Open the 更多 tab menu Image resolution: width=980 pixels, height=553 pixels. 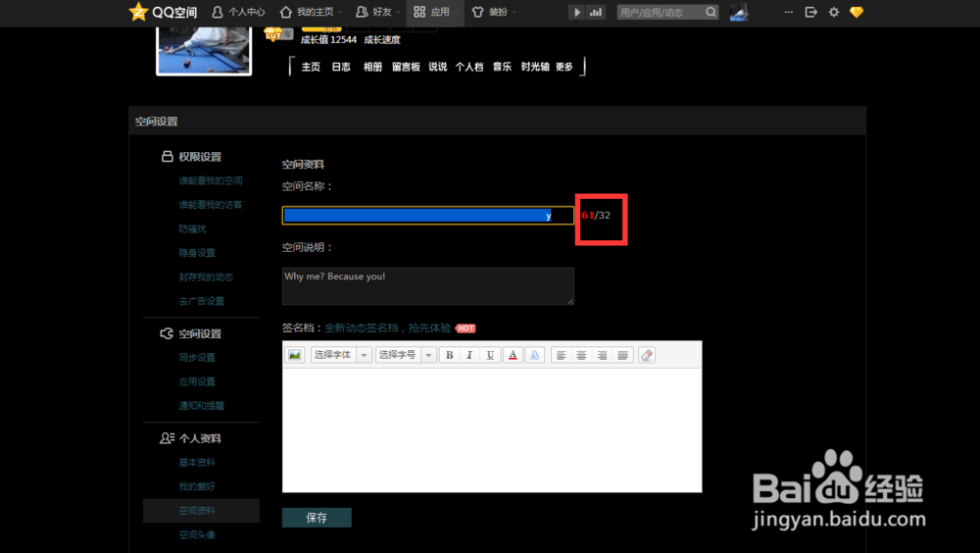(563, 67)
